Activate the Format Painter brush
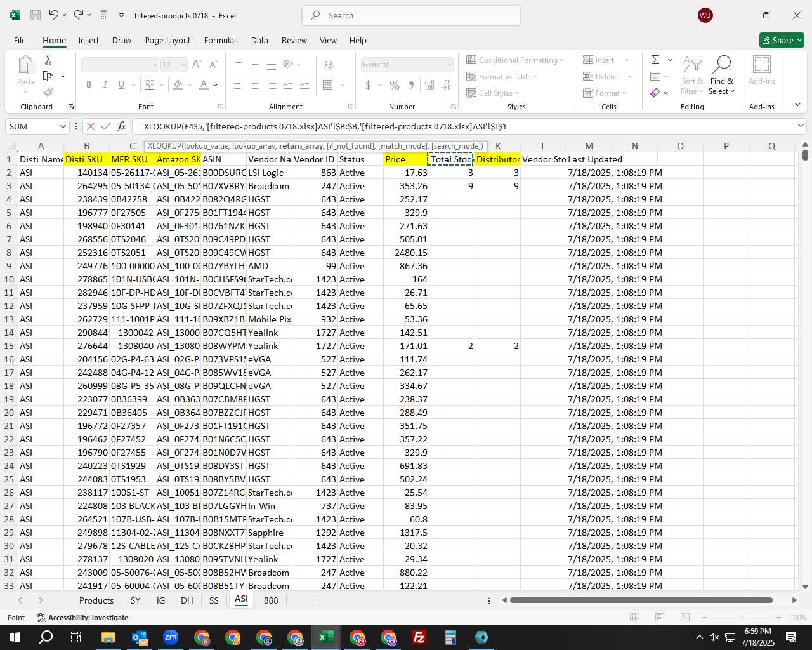The height and width of the screenshot is (650, 812). [48, 92]
